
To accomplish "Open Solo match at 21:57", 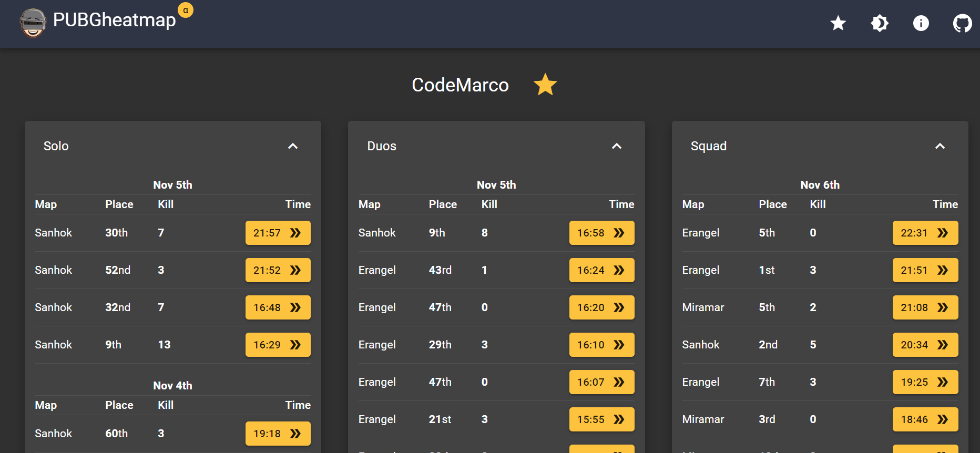I will tap(278, 233).
